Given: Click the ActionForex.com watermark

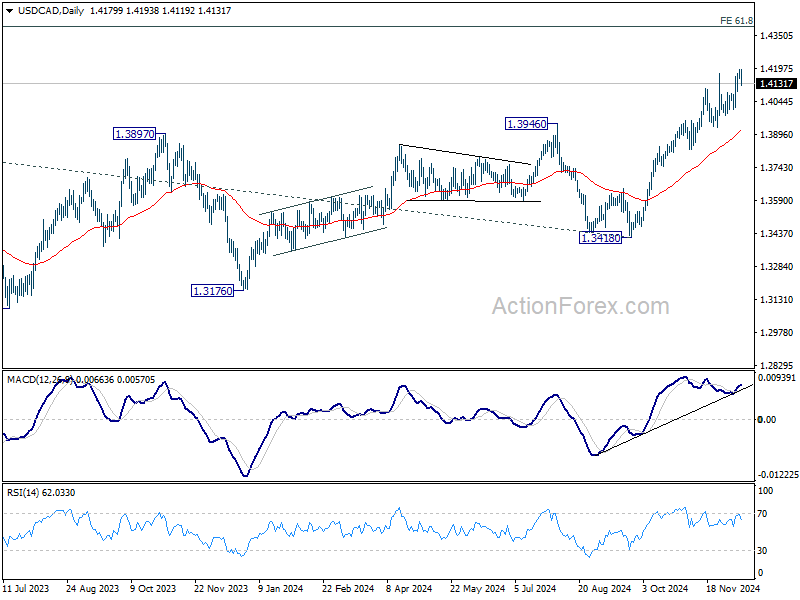Looking at the screenshot, I should pos(580,306).
